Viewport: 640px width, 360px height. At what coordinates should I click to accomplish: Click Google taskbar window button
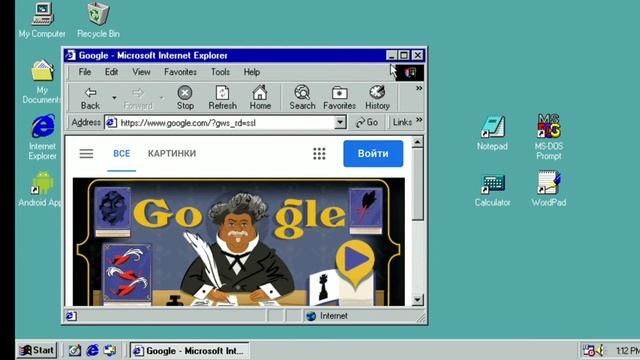(189, 351)
